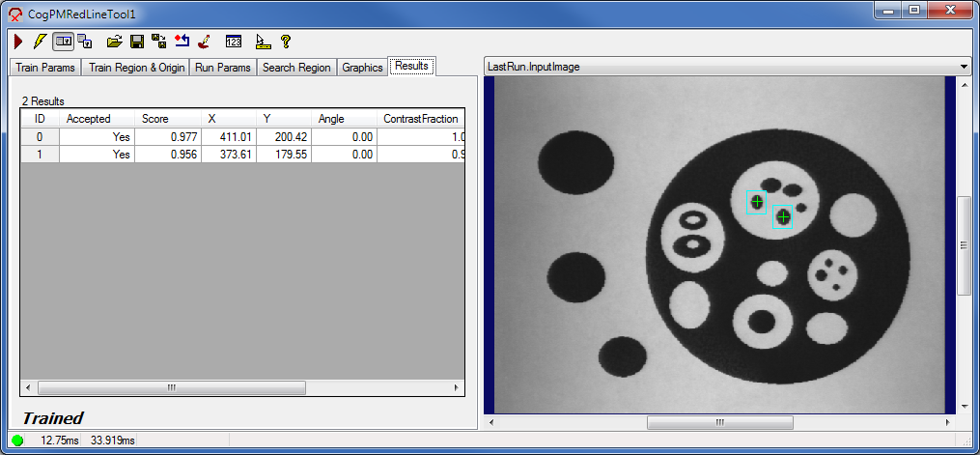Click the image vertical scrollbar down arrow
Viewport: 980px width, 455px height.
pyautogui.click(x=963, y=407)
